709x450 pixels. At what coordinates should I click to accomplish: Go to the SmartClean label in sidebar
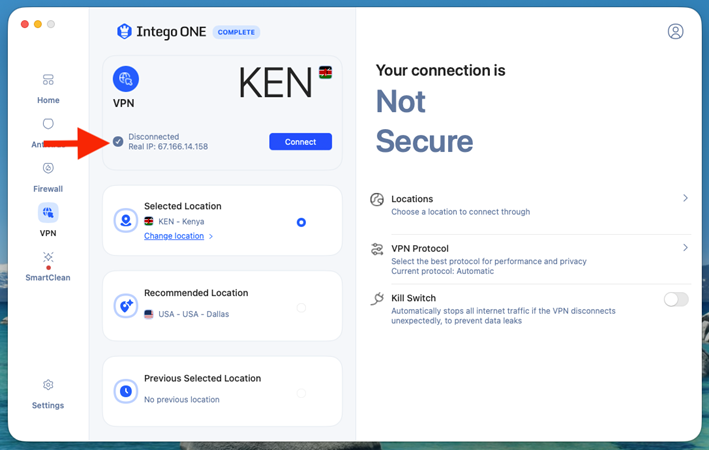pos(48,277)
